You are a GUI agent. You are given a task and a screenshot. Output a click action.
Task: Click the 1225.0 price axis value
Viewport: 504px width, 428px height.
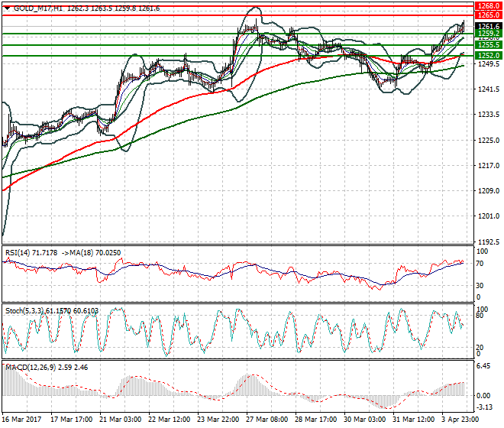[489, 141]
